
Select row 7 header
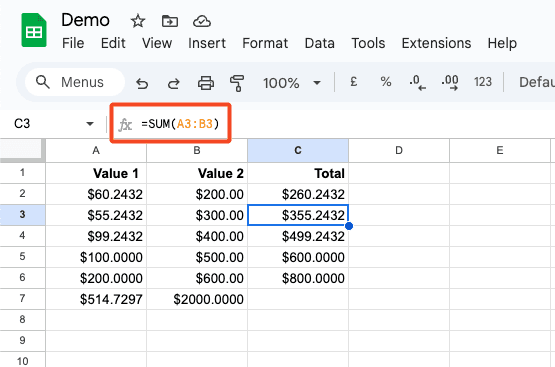click(x=23, y=299)
